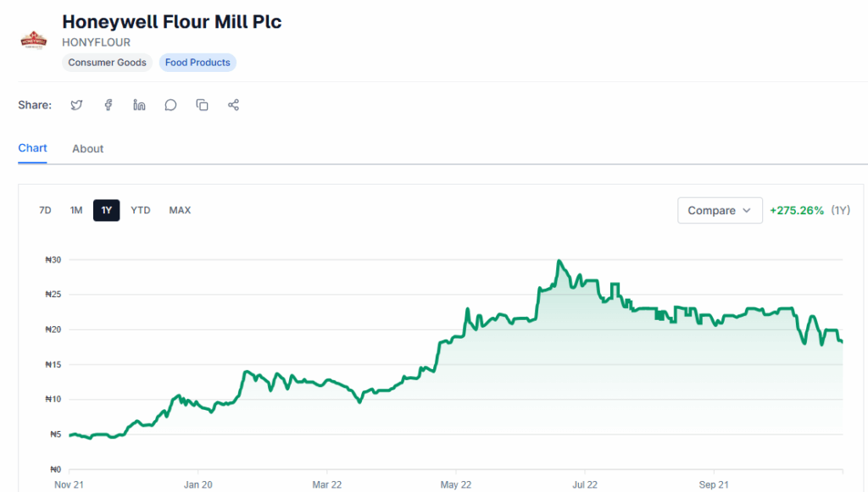
Task: Click the ₦30 y-axis label
Action: pyautogui.click(x=53, y=260)
